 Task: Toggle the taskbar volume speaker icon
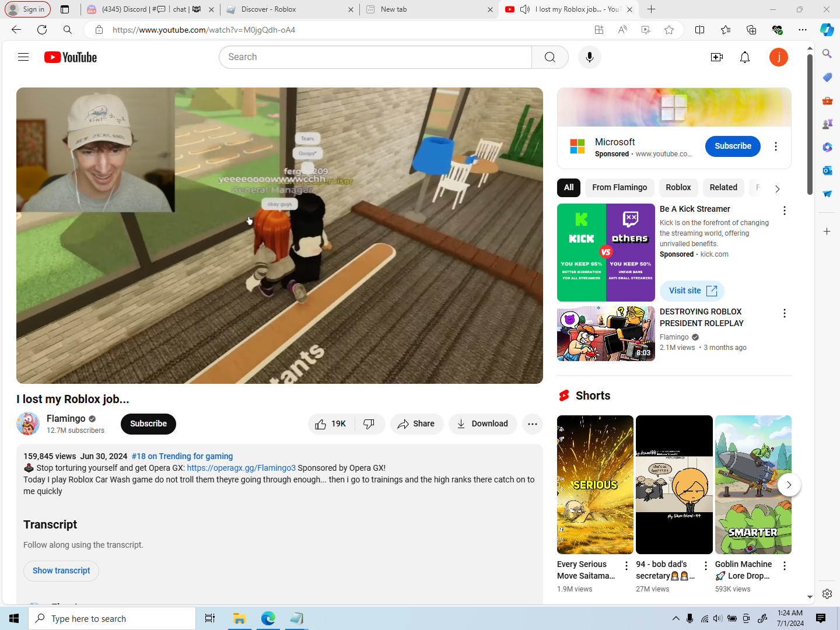717,618
